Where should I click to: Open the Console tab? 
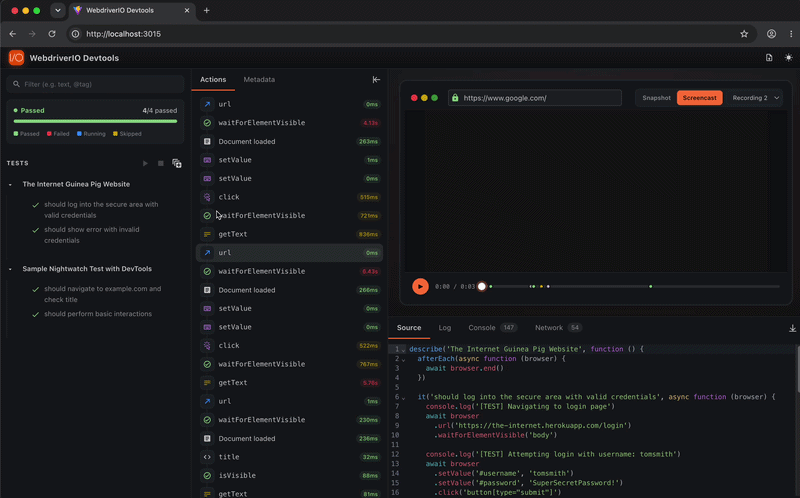point(492,328)
